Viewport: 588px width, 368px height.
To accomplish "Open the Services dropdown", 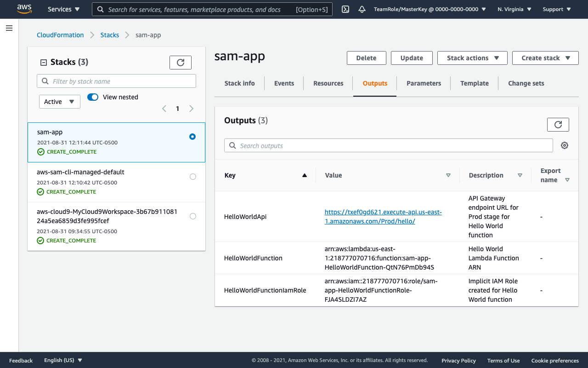I will pyautogui.click(x=64, y=9).
